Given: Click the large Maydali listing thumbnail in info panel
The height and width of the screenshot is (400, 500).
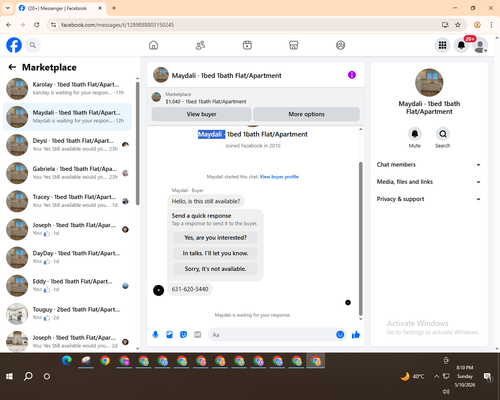Looking at the screenshot, I should coord(429,83).
